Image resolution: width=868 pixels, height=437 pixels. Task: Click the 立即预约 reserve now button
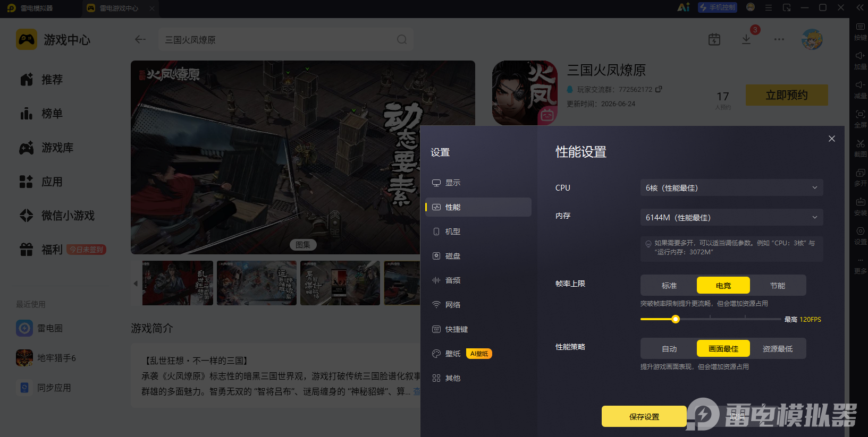[x=787, y=95]
